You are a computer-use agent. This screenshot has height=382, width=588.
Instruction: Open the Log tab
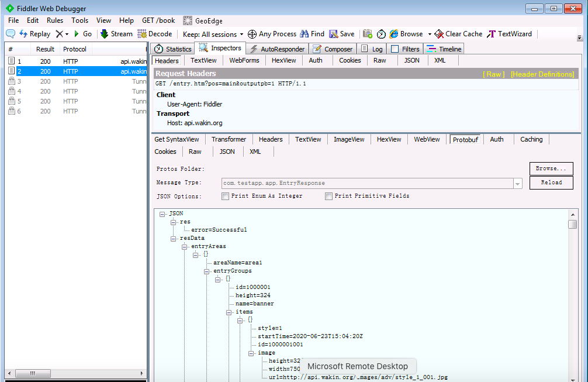pyautogui.click(x=372, y=49)
